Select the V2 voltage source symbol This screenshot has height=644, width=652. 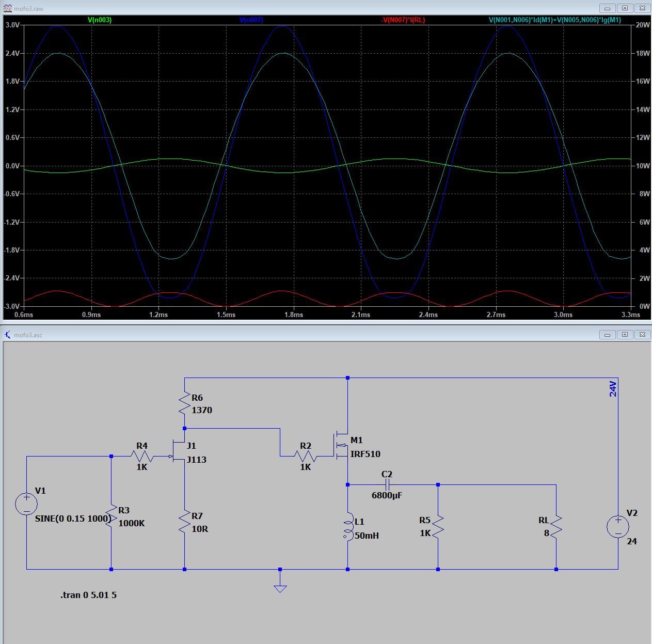click(x=618, y=527)
